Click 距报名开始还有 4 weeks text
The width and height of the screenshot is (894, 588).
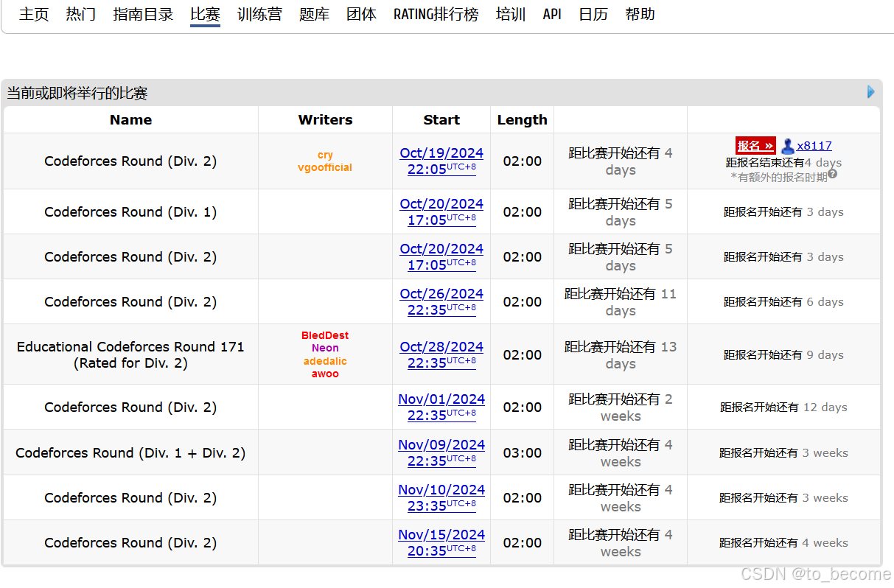click(x=783, y=542)
